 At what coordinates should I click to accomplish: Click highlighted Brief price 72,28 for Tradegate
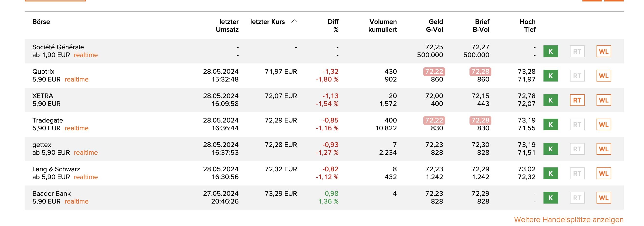(480, 120)
